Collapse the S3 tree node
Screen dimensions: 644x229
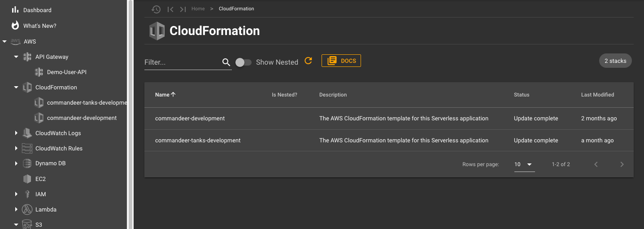point(16,224)
